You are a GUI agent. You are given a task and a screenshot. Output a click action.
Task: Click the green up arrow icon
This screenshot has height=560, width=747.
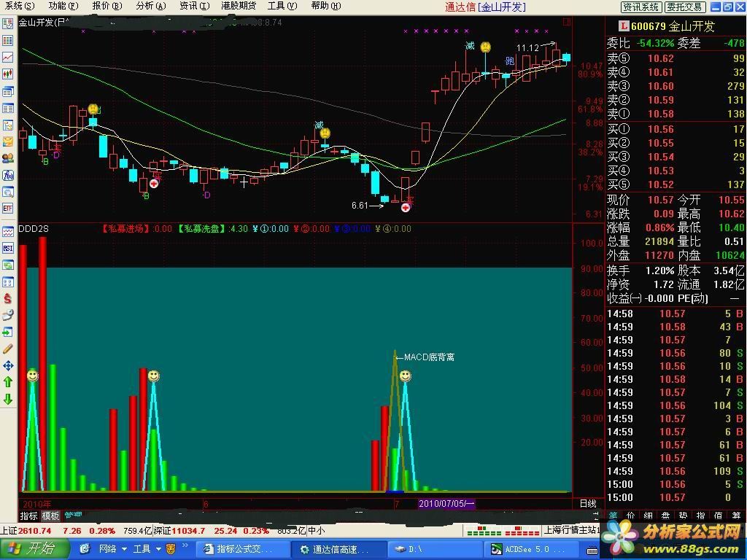[7, 382]
